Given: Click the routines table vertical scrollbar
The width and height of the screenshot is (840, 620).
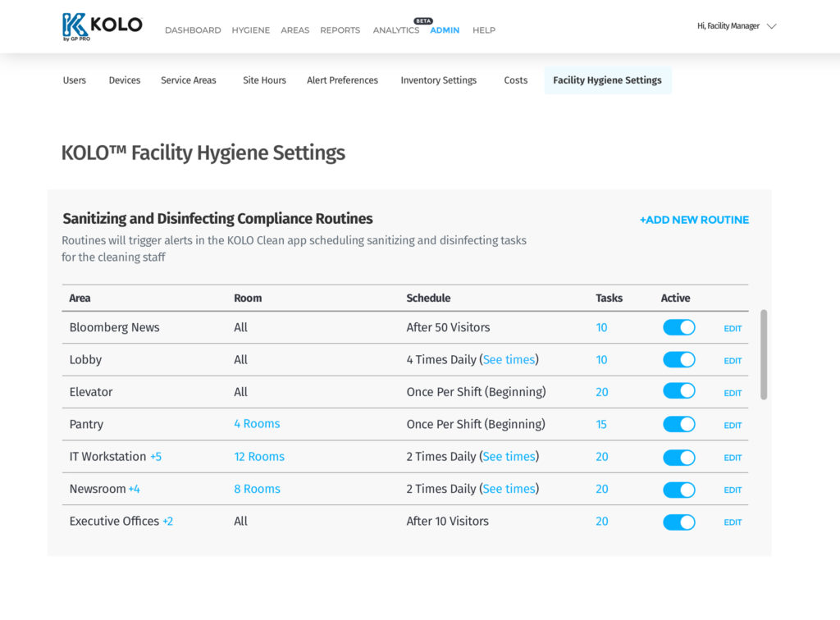Looking at the screenshot, I should click(x=764, y=354).
